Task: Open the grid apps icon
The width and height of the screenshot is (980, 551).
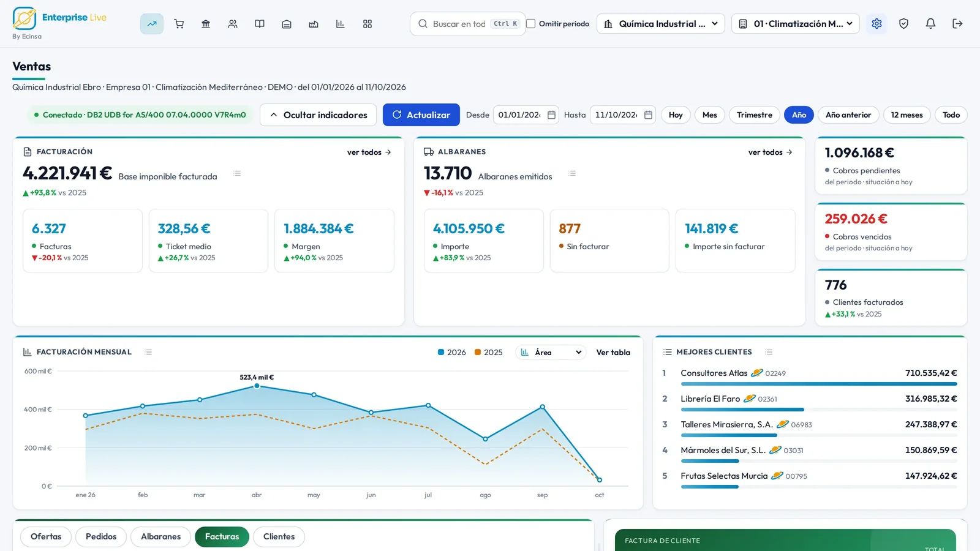Action: point(367,24)
